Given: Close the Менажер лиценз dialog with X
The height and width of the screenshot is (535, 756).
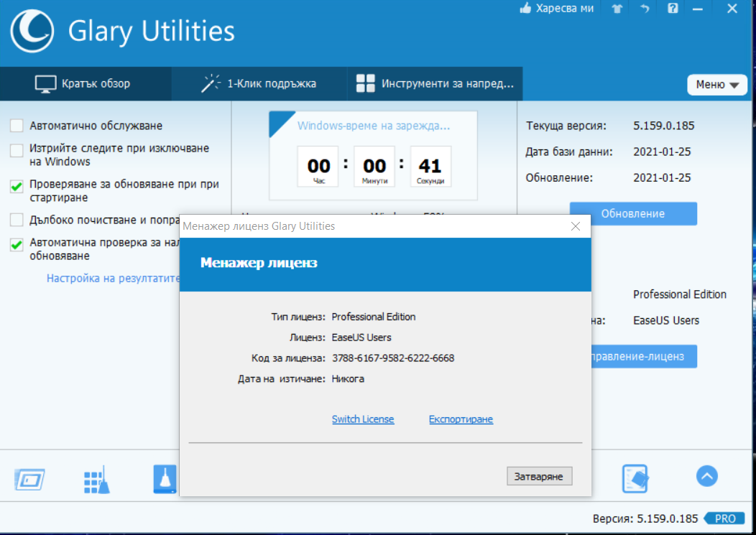Looking at the screenshot, I should (575, 226).
